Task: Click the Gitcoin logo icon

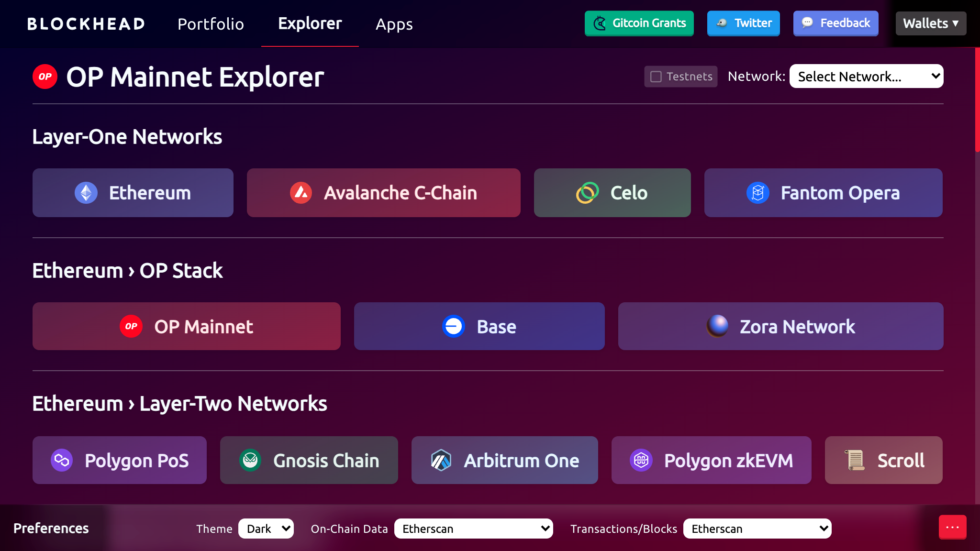Action: 600,23
